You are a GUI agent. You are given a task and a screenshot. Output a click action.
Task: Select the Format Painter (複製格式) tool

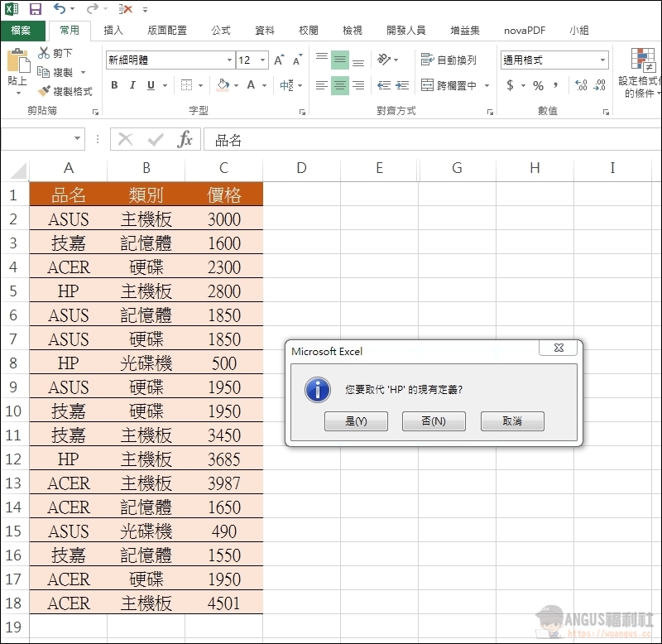click(44, 91)
